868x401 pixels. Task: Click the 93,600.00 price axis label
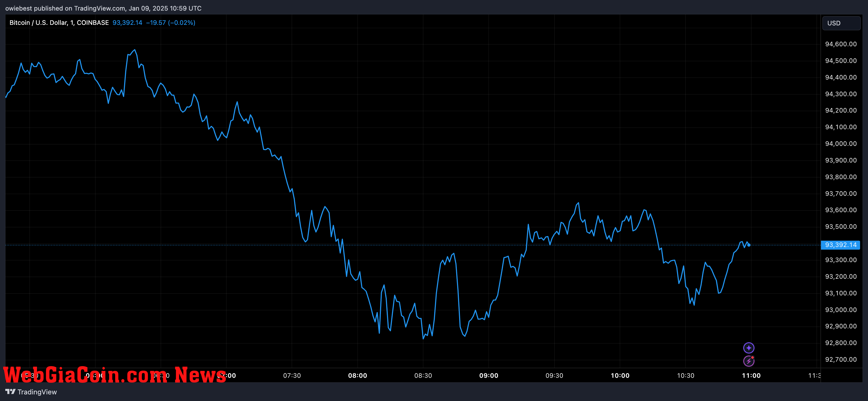841,210
